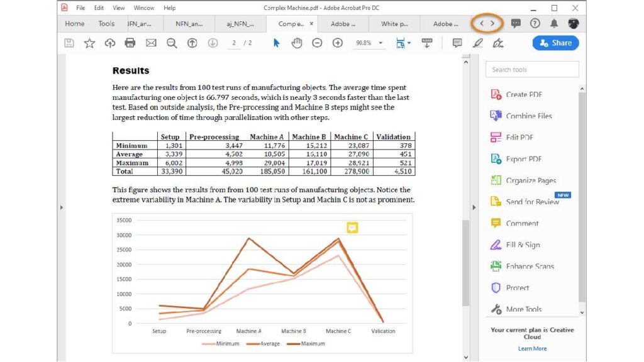Add a sticky note comment

(457, 43)
